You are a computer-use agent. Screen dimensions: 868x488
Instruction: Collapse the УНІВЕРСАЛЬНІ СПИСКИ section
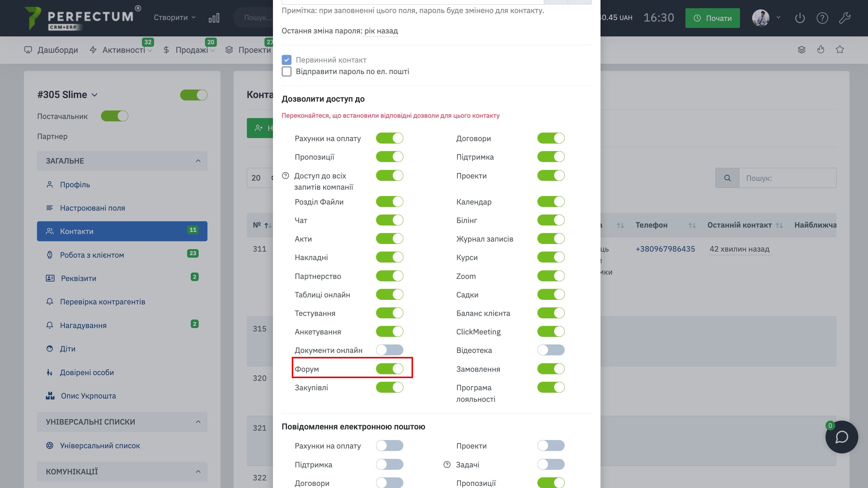pos(122,422)
